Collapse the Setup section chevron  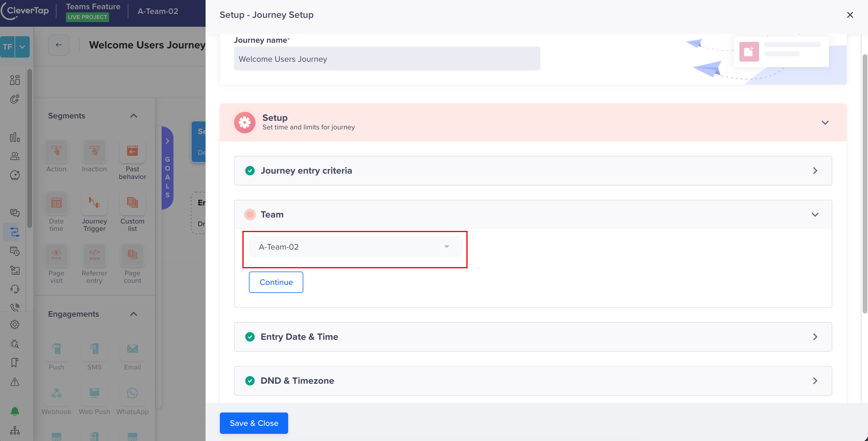pyautogui.click(x=825, y=122)
